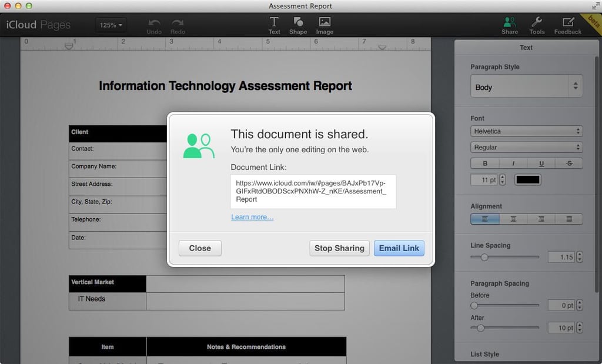
Task: Click the inspector panel vertical scrollbar
Action: point(597,175)
